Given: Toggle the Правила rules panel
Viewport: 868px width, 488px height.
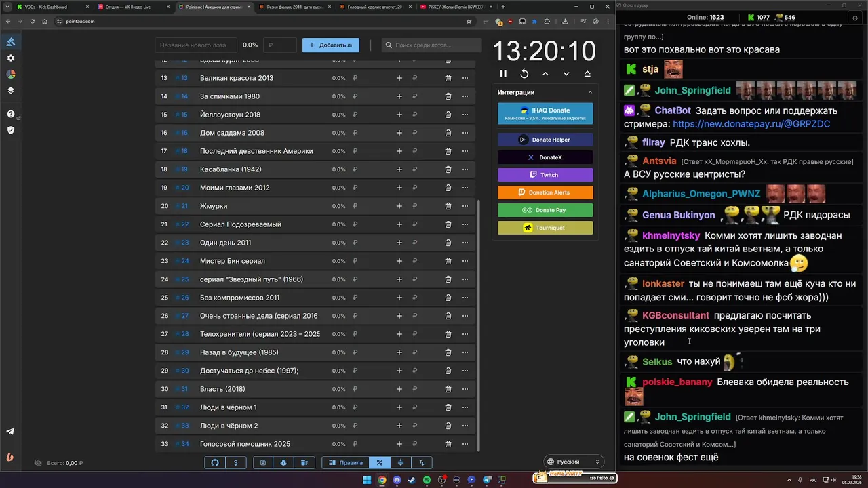Looking at the screenshot, I should (x=345, y=462).
